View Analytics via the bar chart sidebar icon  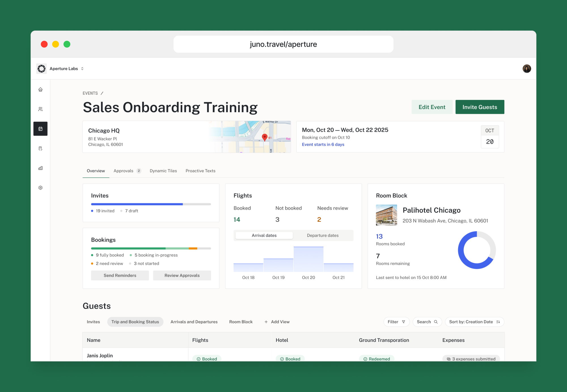point(41,168)
